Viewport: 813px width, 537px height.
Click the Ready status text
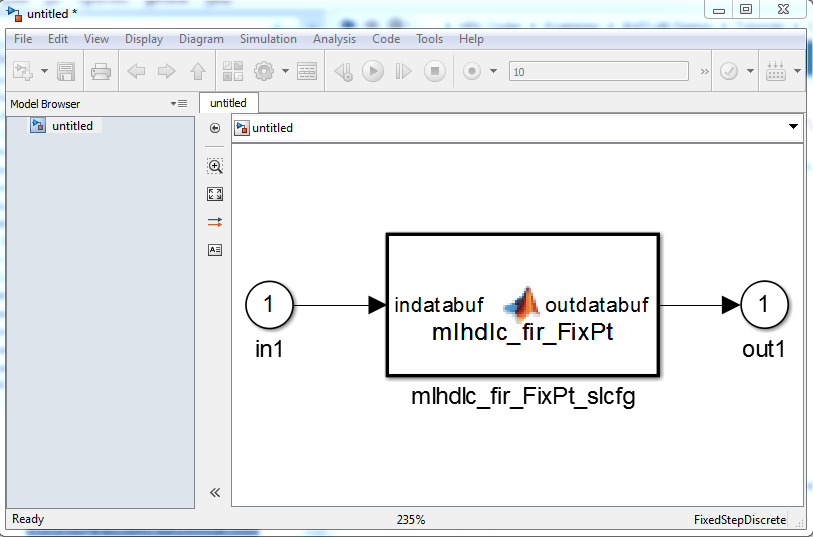[x=28, y=519]
